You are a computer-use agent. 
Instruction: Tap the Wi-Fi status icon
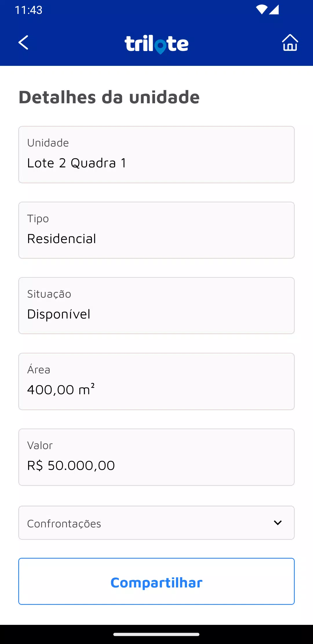coord(261,10)
